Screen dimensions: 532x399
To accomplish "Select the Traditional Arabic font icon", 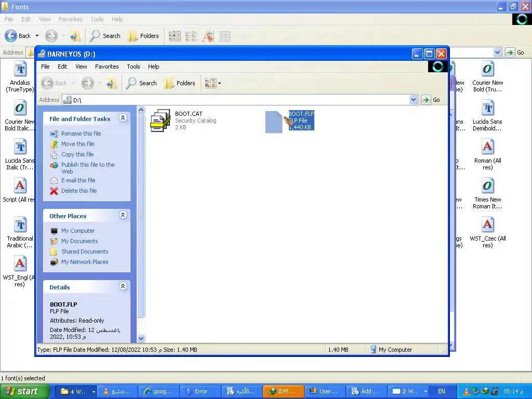I will click(x=20, y=224).
